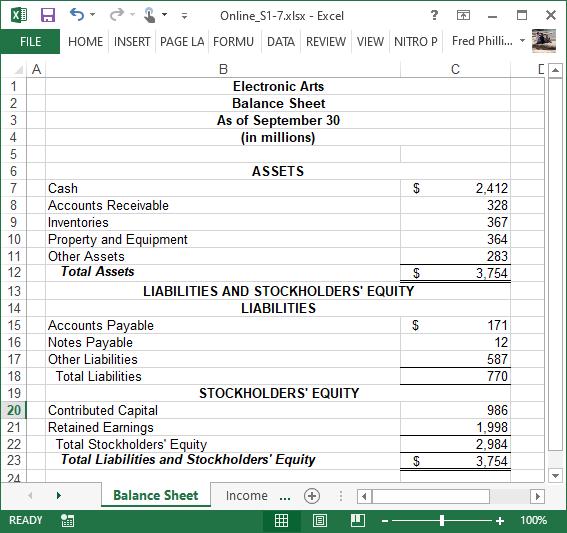Screen dimensions: 567x533
Task: Select the Cash label cell
Action: point(223,188)
